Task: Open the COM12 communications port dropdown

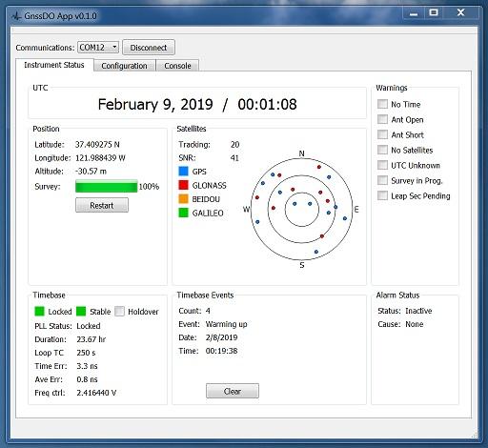Action: tap(98, 48)
